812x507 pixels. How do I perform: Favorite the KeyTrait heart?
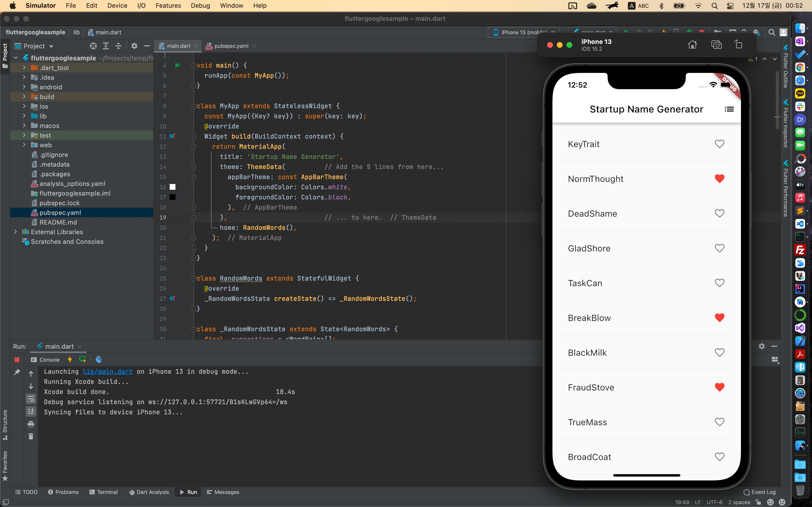(719, 144)
